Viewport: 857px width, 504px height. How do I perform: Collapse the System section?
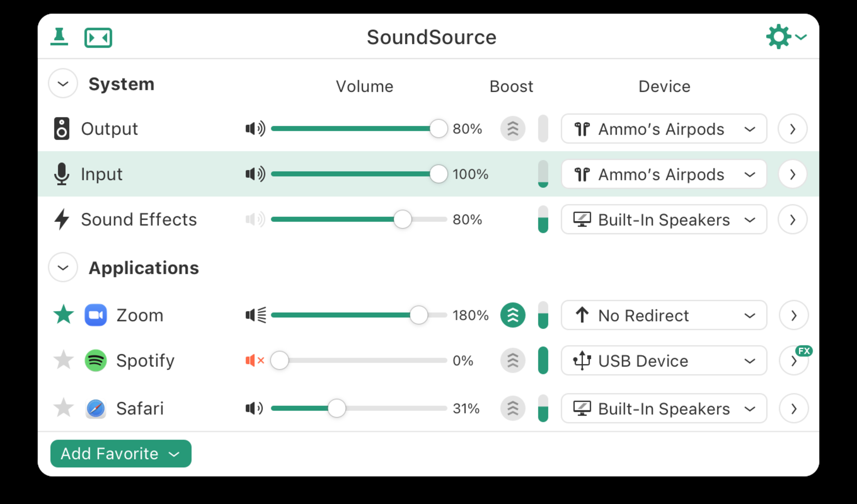pos(63,84)
